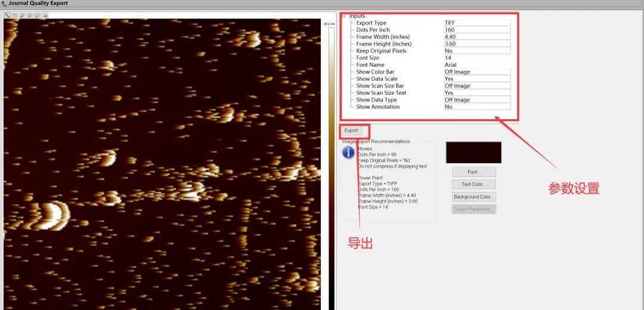Screen dimensions: 644x310
Task: Click the blue info icon under Recommendations
Action: 348,153
